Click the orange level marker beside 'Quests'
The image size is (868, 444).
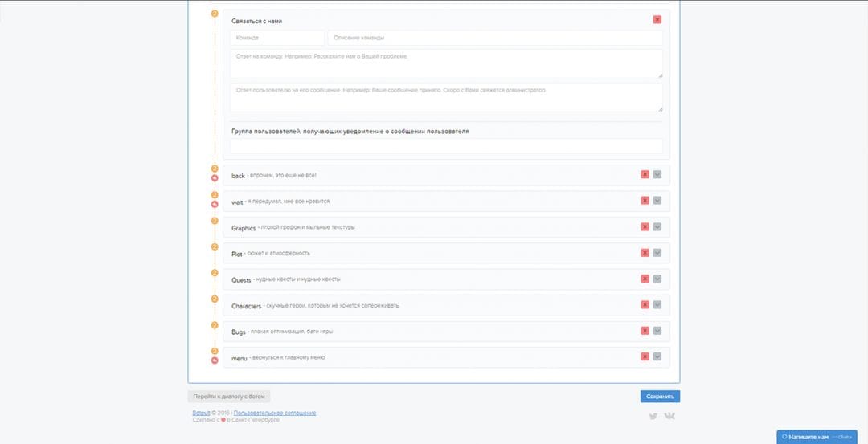click(x=215, y=273)
